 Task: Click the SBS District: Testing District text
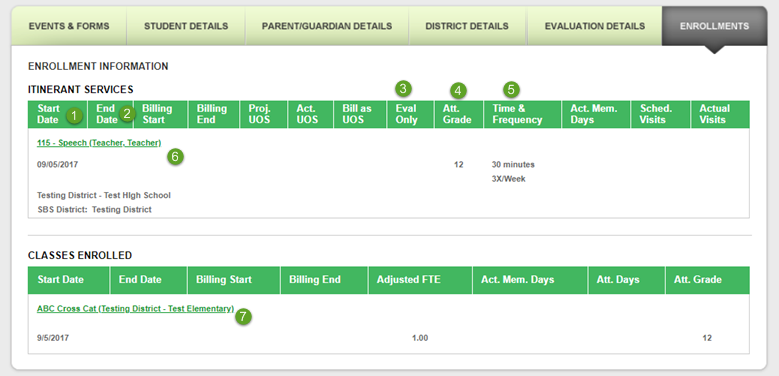(x=94, y=210)
